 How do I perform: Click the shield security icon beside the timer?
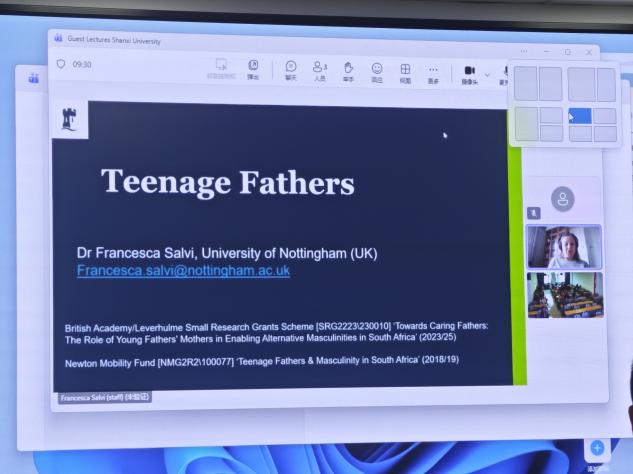pyautogui.click(x=61, y=64)
